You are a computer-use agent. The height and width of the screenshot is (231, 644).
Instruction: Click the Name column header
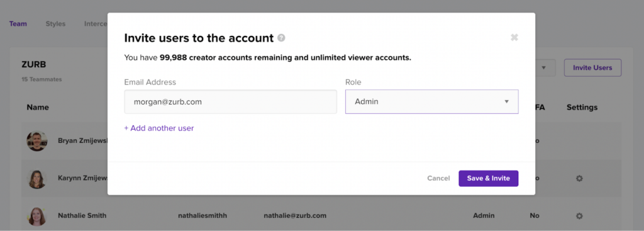[x=38, y=107]
